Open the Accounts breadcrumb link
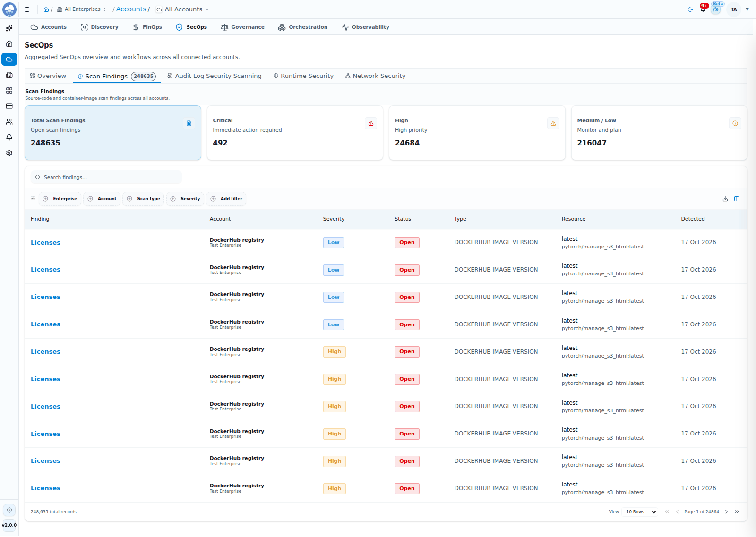The width and height of the screenshot is (756, 537). (131, 9)
